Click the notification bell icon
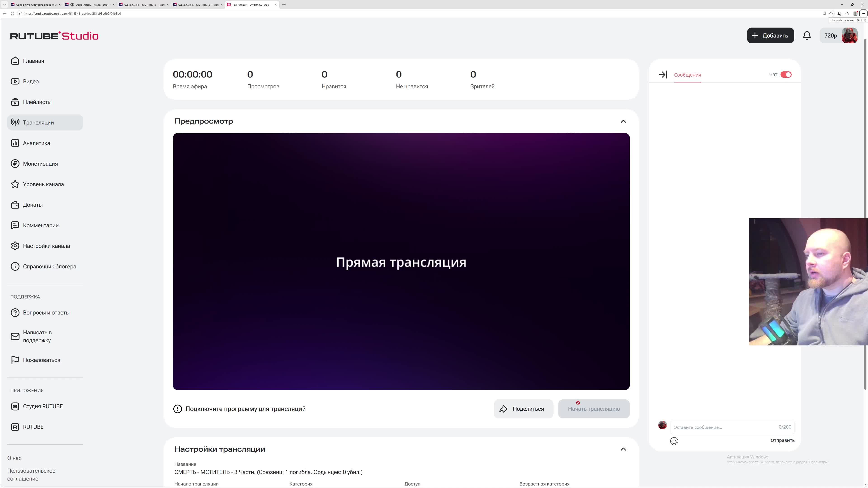The width and height of the screenshot is (868, 488). pyautogui.click(x=807, y=35)
